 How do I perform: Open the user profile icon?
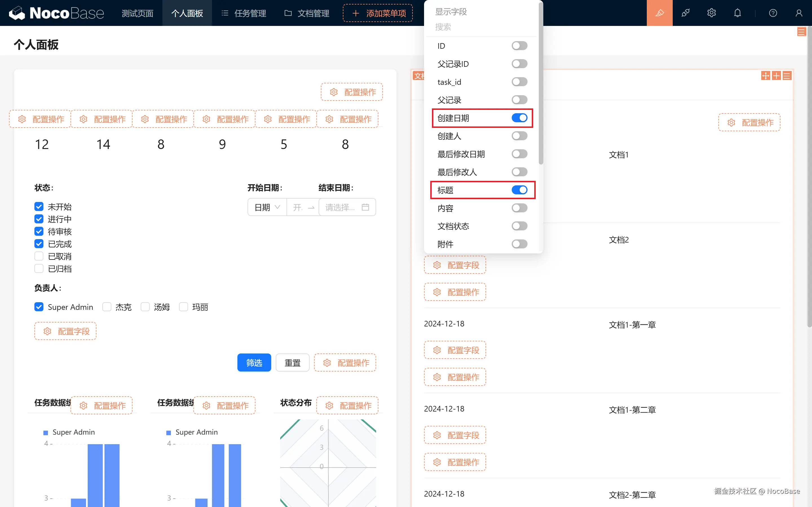click(798, 13)
